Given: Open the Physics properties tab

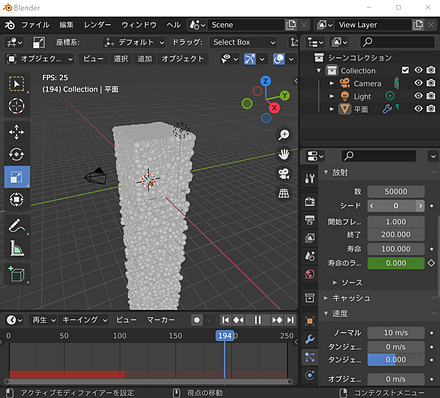Looking at the screenshot, I should point(310,375).
